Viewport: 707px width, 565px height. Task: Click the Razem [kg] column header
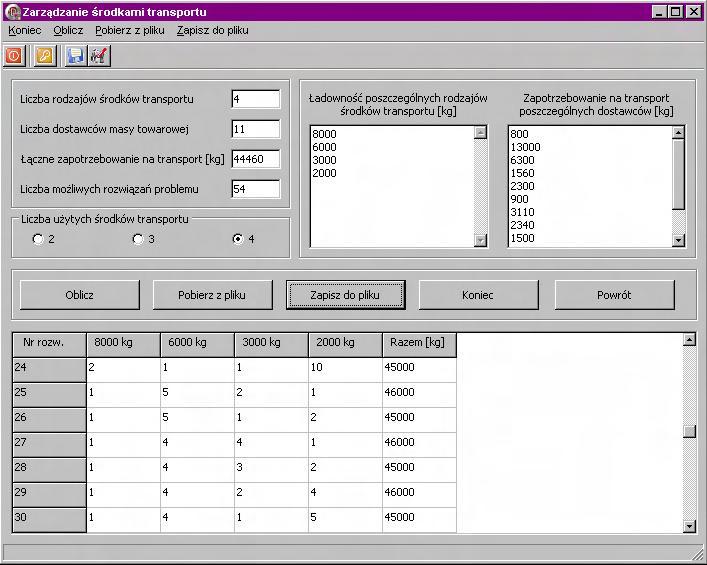(419, 345)
